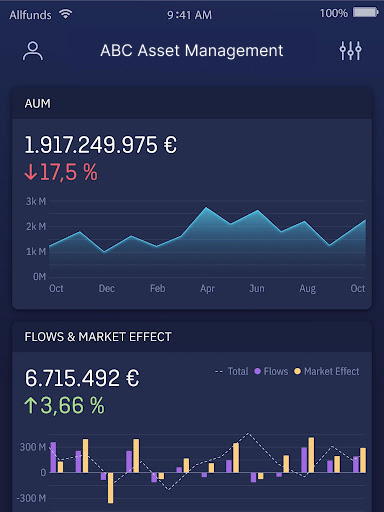The height and width of the screenshot is (512, 384).
Task: Click the ABC Asset Management title
Action: 192,51
